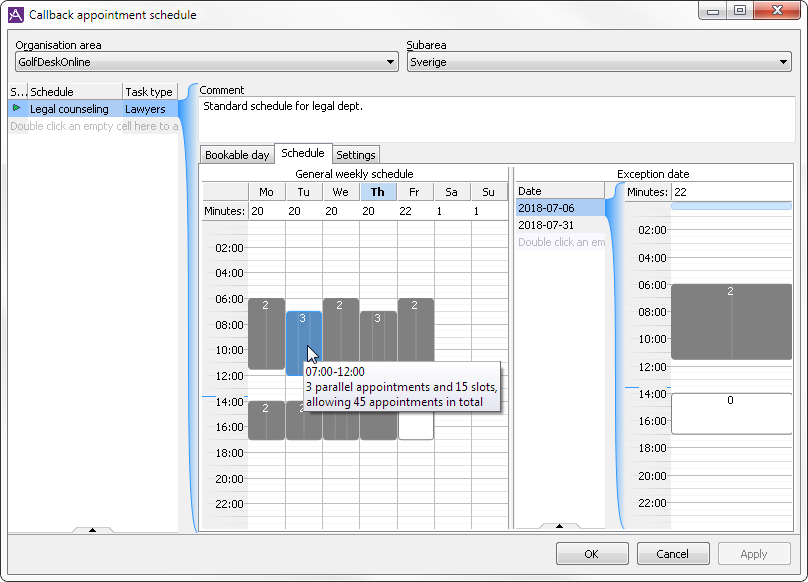The height and width of the screenshot is (582, 808).
Task: Click the green status icon beside Legal counseling
Action: pos(17,107)
